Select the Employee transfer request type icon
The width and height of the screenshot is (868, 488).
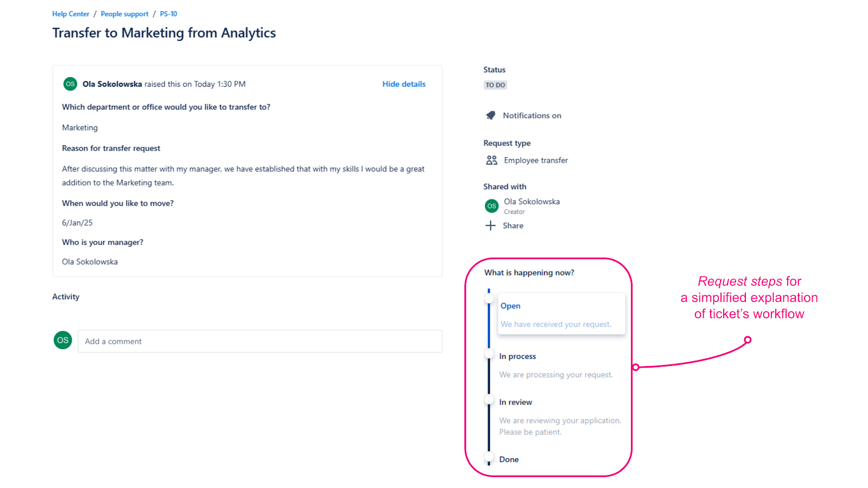point(492,160)
